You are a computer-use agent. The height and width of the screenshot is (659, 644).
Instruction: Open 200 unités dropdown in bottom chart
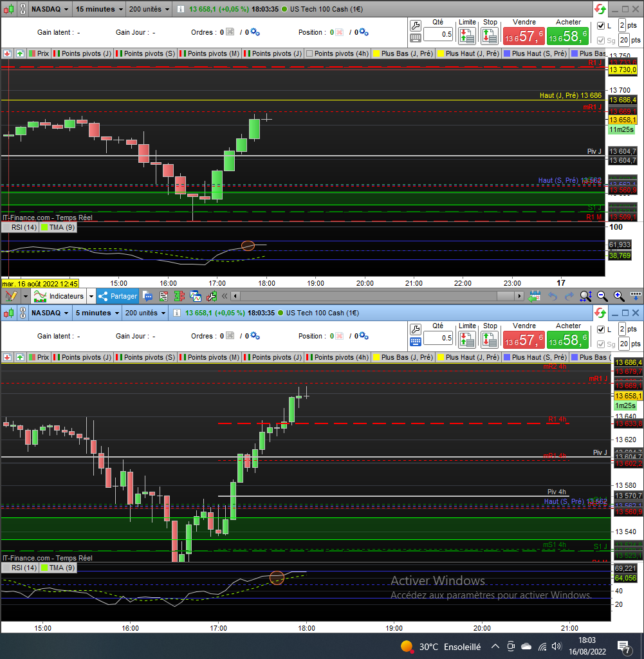[145, 313]
